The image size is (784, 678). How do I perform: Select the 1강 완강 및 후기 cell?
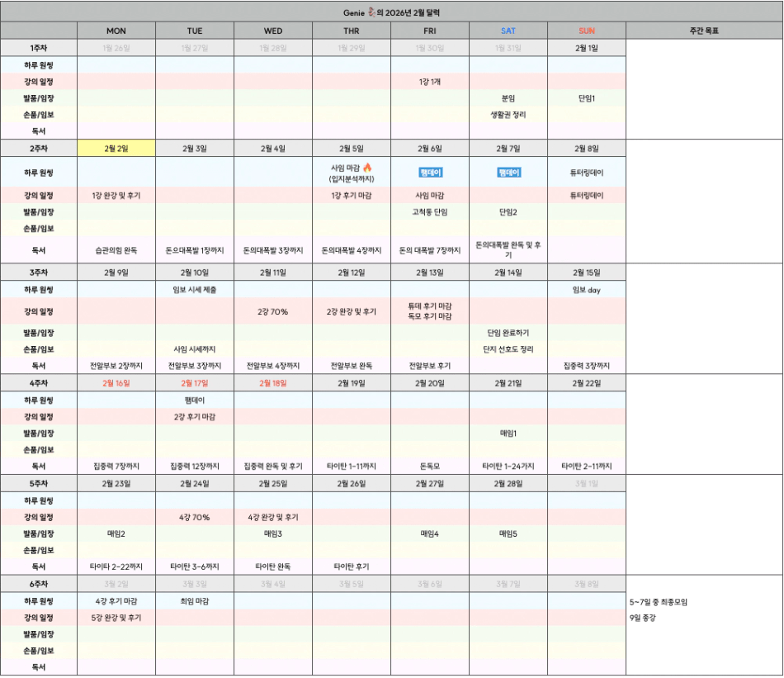(x=116, y=195)
